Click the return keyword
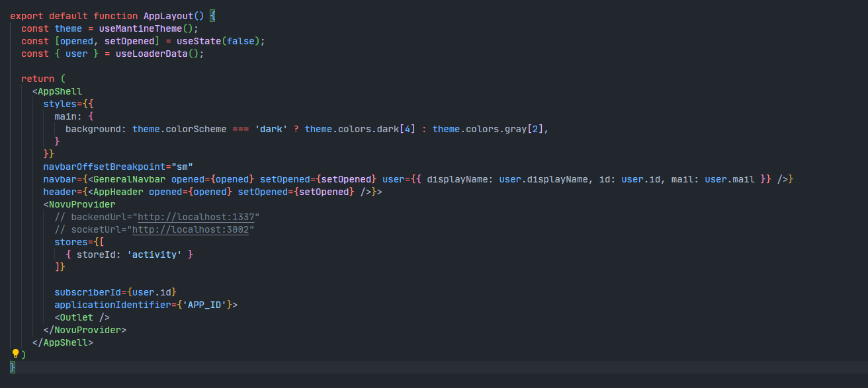Viewport: 868px width, 388px height. click(x=38, y=79)
